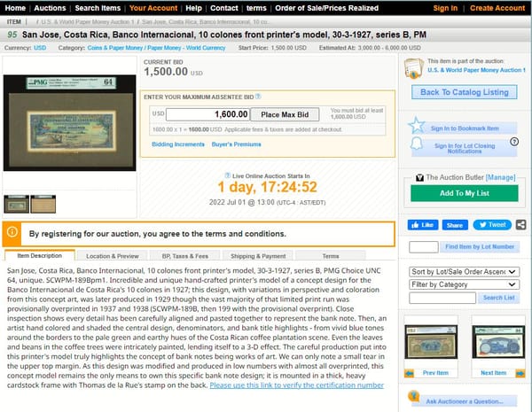Image resolution: width=532 pixels, height=412 pixels.
Task: Open Search Items in the top menu
Action: [98, 8]
